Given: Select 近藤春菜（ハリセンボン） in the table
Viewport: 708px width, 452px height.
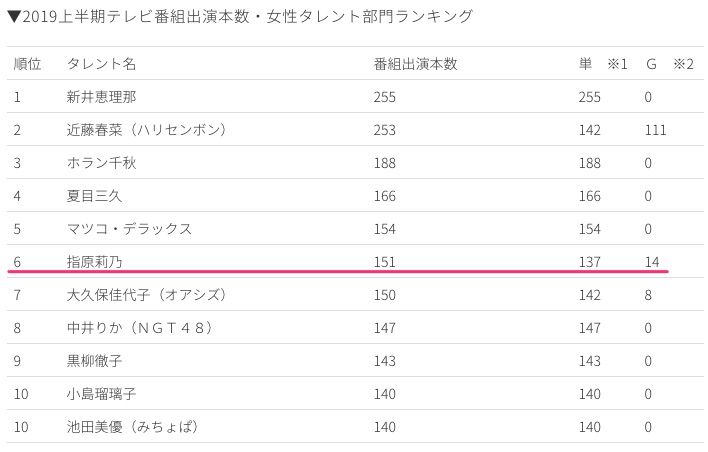Looking at the screenshot, I should [x=147, y=130].
